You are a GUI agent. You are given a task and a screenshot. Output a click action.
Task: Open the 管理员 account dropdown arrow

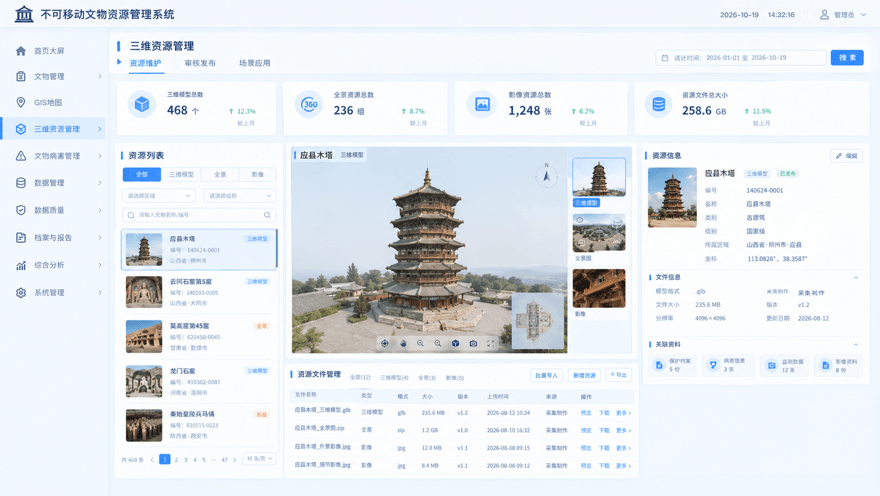[864, 15]
